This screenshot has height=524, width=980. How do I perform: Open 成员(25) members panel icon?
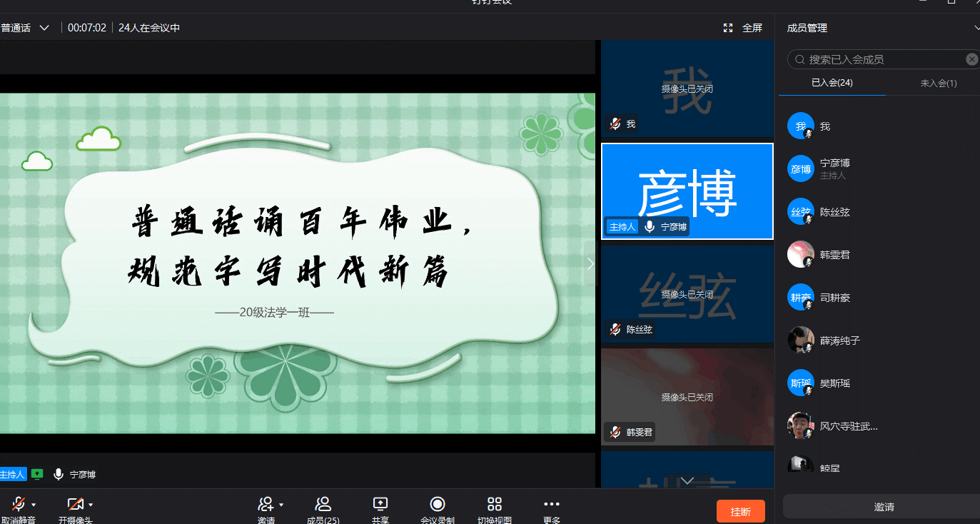tap(323, 504)
